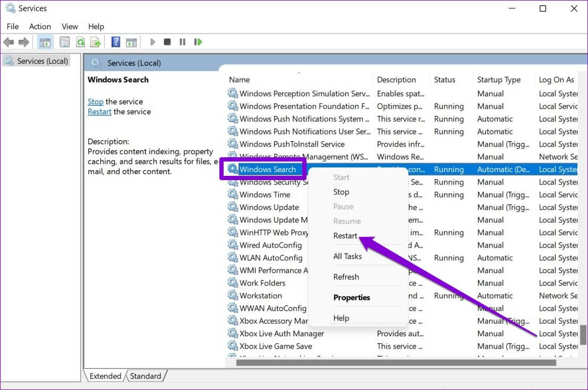
Task: Click the Forward arrow toolbar icon
Action: (24, 42)
